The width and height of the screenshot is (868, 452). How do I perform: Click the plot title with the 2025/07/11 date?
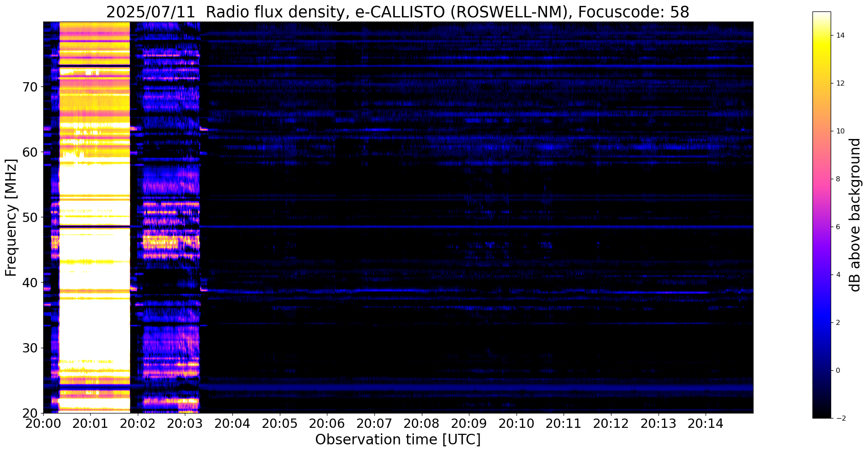click(x=398, y=12)
